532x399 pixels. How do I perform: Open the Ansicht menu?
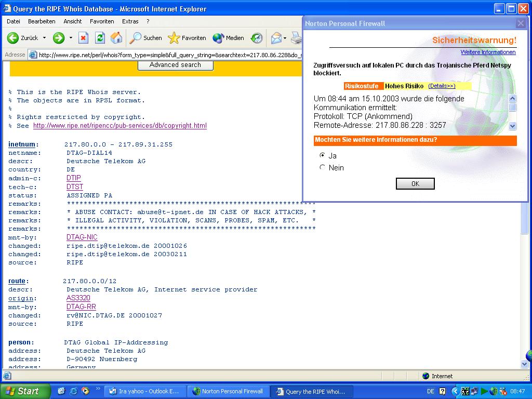(73, 21)
